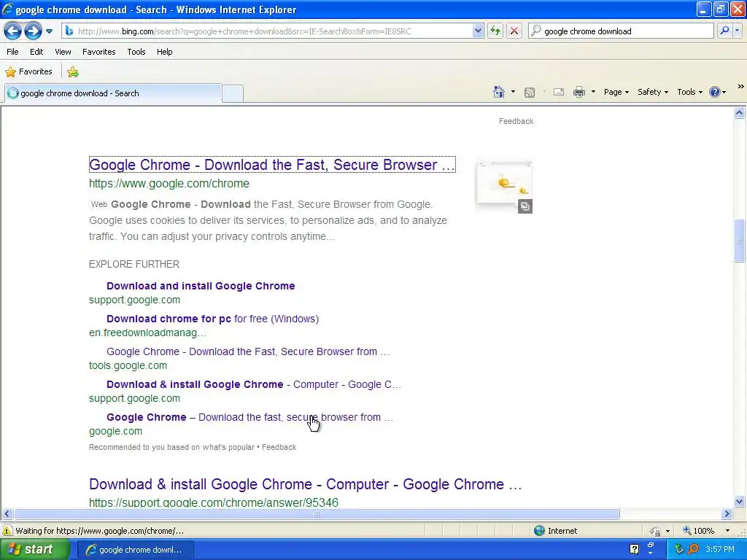This screenshot has height=560, width=747.
Task: Expand the address bar URL dropdown
Action: click(x=478, y=31)
